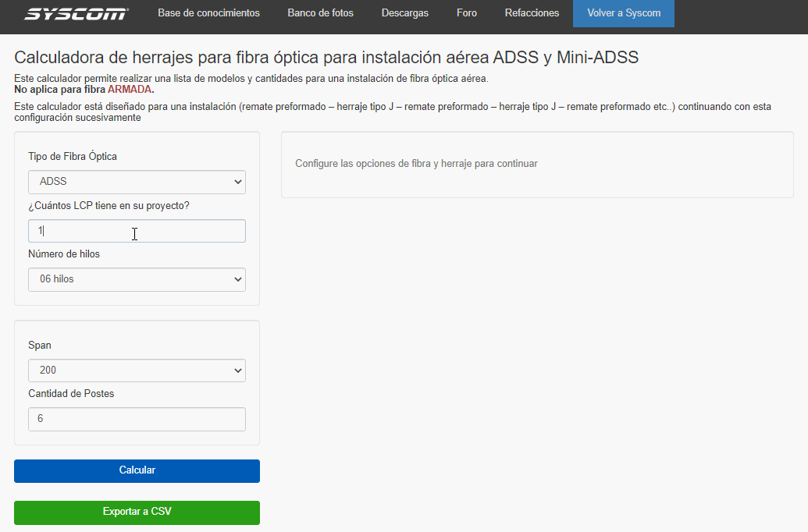Click the Syscom logo
Image resolution: width=808 pixels, height=532 pixels.
[76, 14]
